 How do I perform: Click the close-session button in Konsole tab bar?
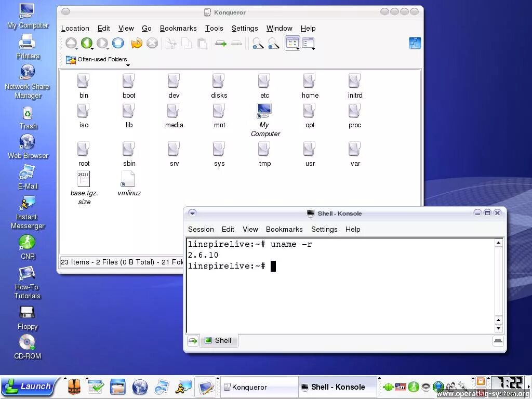(x=498, y=341)
